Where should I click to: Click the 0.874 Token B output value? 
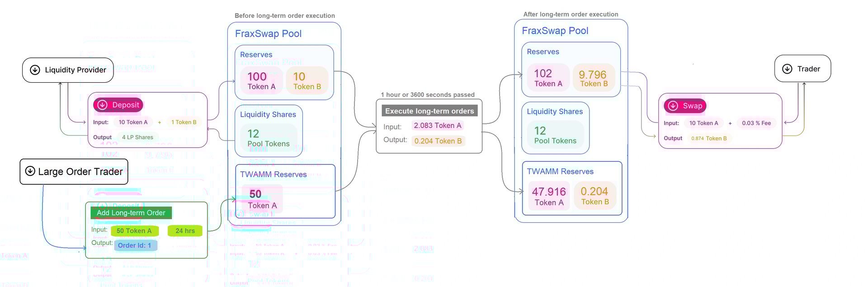point(709,138)
